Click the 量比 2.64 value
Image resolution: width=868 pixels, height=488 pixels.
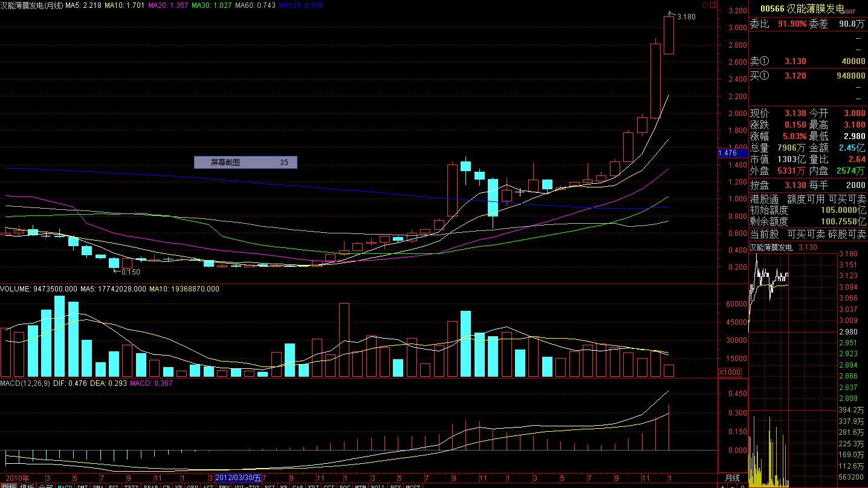[857, 160]
